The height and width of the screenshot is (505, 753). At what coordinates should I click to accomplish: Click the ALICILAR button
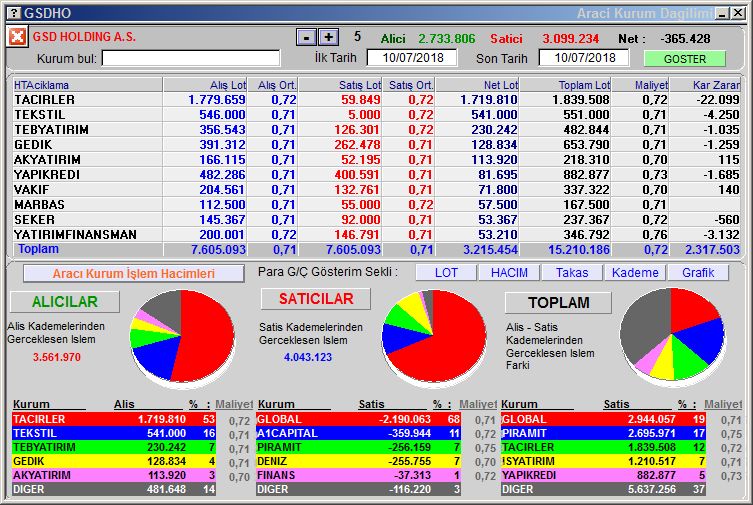65,301
